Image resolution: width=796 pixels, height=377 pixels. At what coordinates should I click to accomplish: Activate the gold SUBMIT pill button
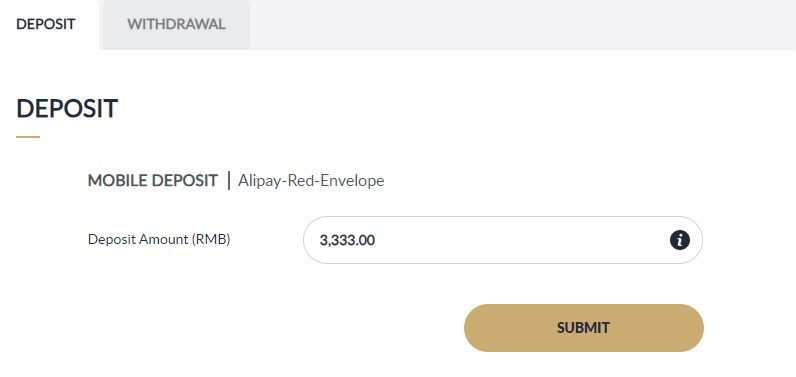[584, 328]
